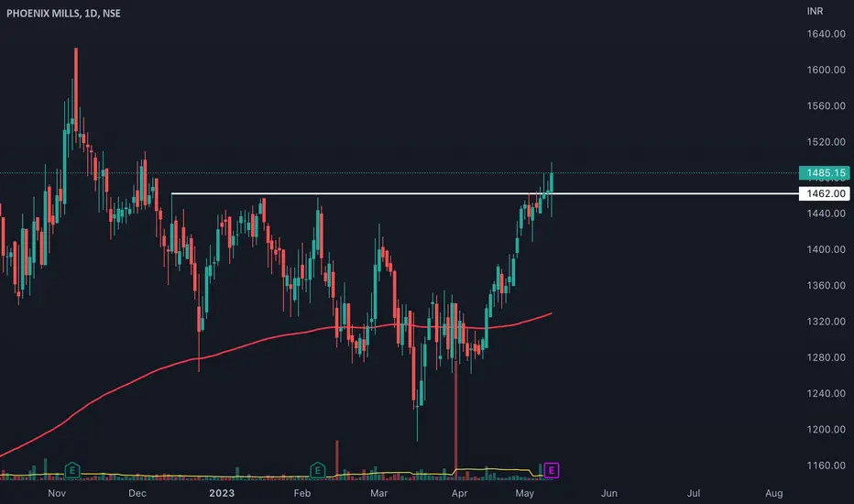Click the Aug label on time axis
This screenshot has width=854, height=504.
tap(774, 493)
